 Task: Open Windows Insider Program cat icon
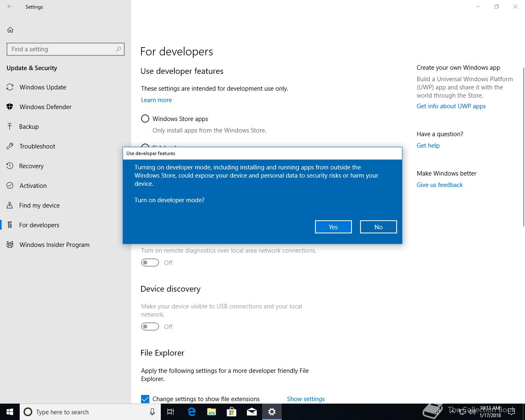(10, 244)
